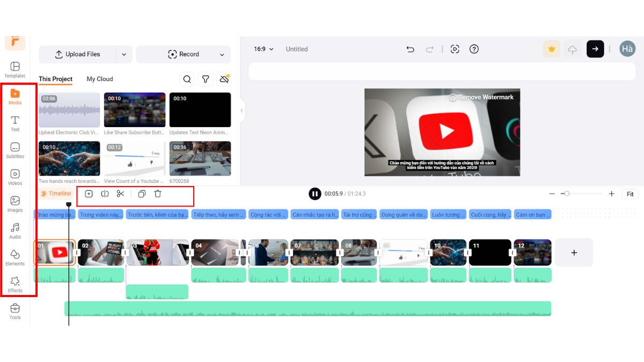Click the cloud-off icon in media panel
644x362 pixels.
pos(224,79)
